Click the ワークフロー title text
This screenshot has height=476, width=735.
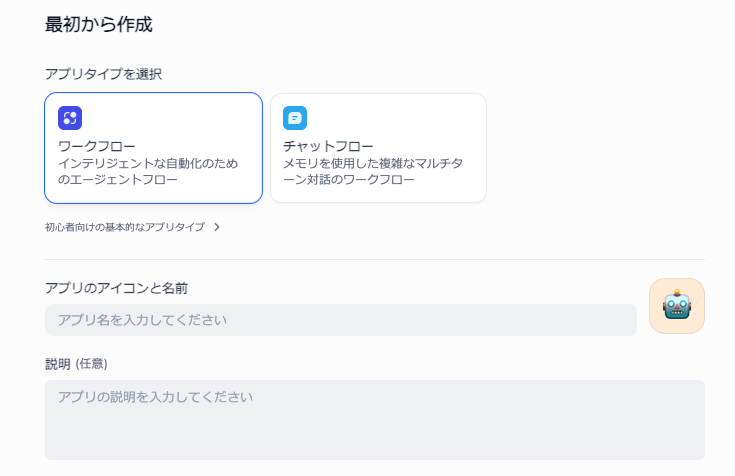pyautogui.click(x=97, y=146)
